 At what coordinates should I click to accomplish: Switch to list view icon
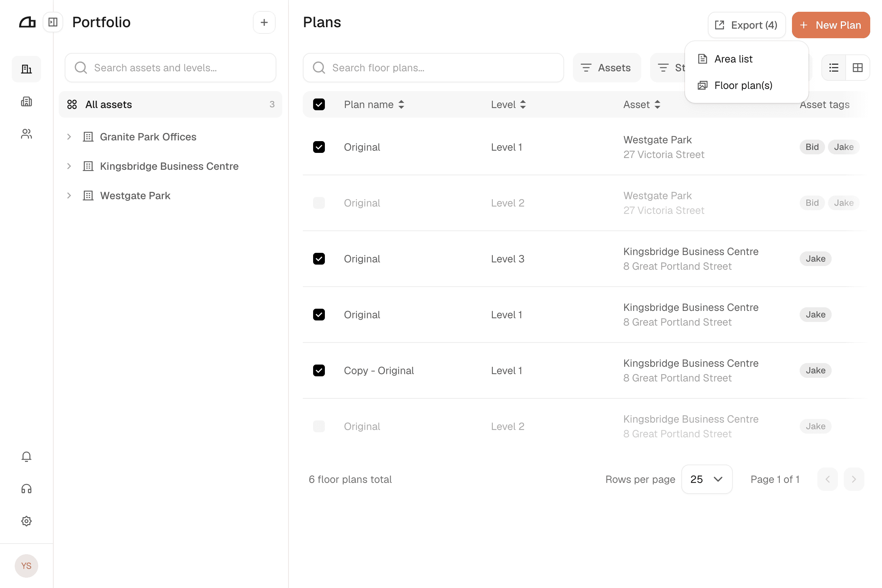click(x=833, y=68)
